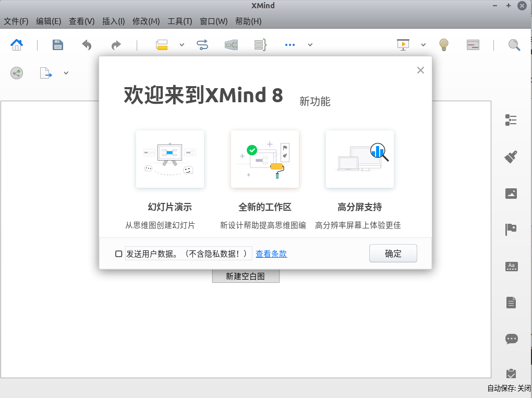Viewport: 532px width, 398px height.
Task: Expand dropdown next to three-dot icon
Action: (310, 45)
